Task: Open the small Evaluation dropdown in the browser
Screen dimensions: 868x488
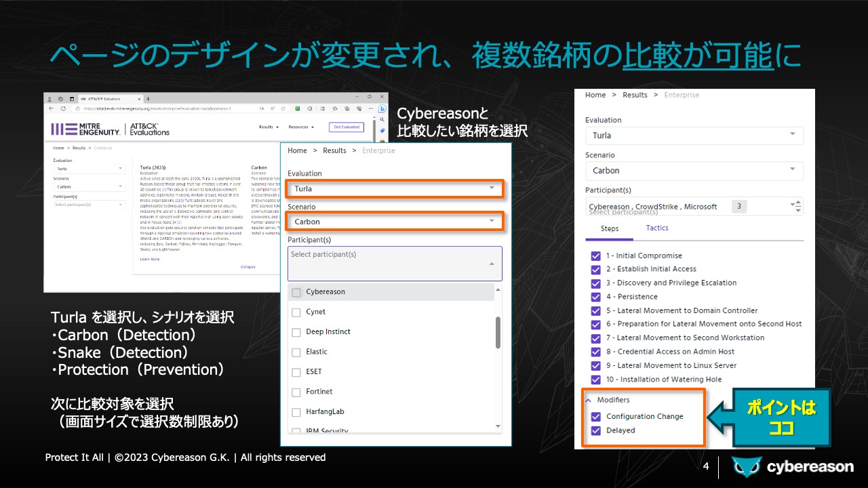Action: click(90, 169)
